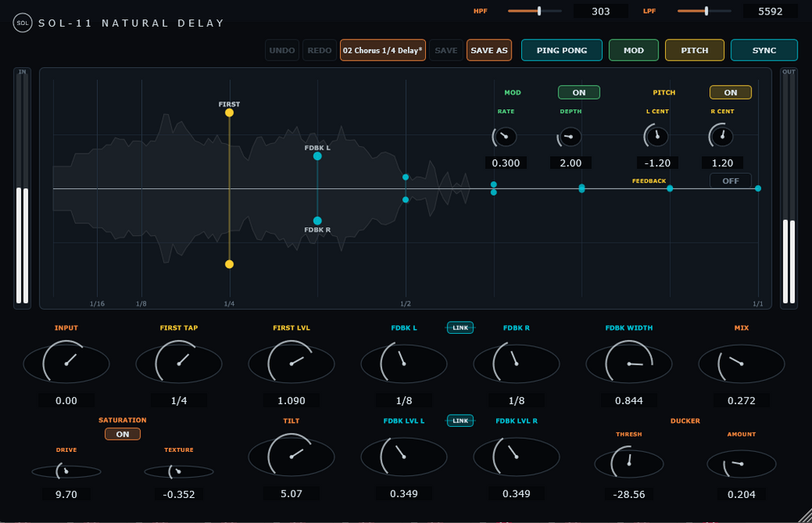The image size is (812, 523).
Task: Click the UNDO button
Action: 282,50
